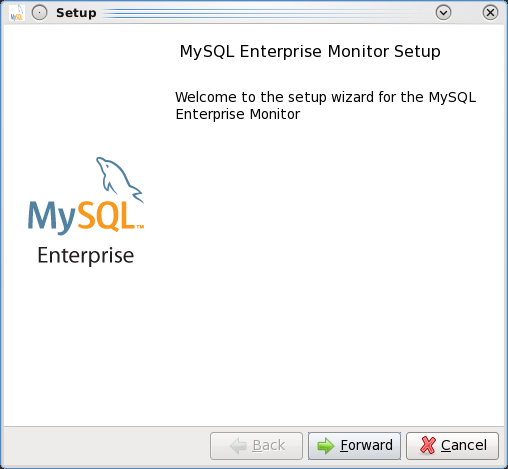The width and height of the screenshot is (508, 469).
Task: Click the striped title bar area
Action: click(x=263, y=13)
